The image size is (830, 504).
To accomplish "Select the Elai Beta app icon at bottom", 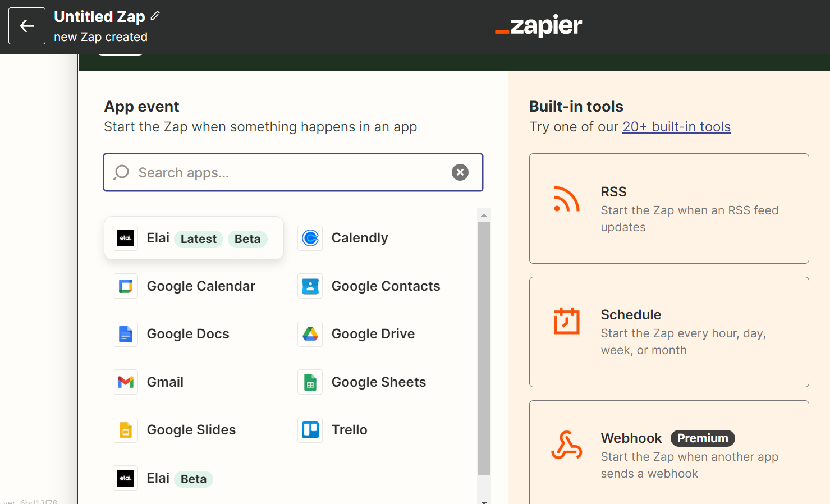I will (x=126, y=478).
